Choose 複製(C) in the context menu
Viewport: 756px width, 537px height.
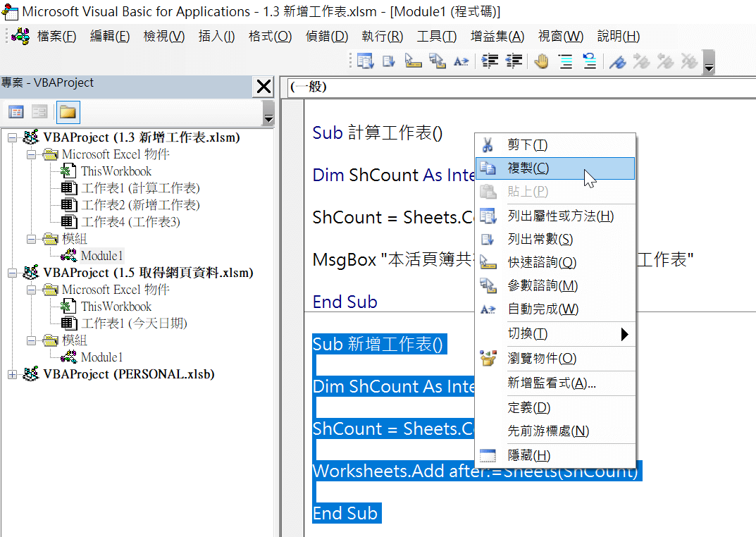[x=555, y=168]
